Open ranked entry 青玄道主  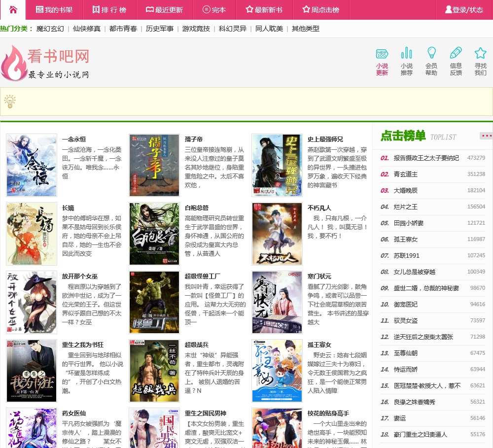pyautogui.click(x=406, y=174)
